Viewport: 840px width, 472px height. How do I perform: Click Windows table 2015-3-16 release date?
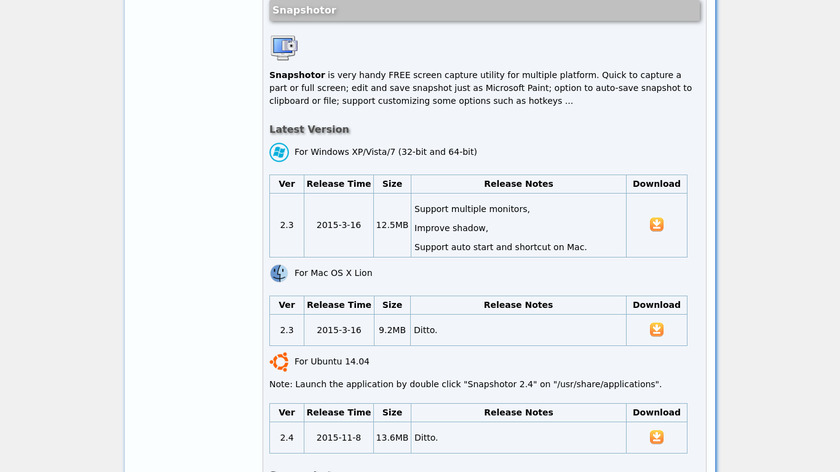coord(339,225)
